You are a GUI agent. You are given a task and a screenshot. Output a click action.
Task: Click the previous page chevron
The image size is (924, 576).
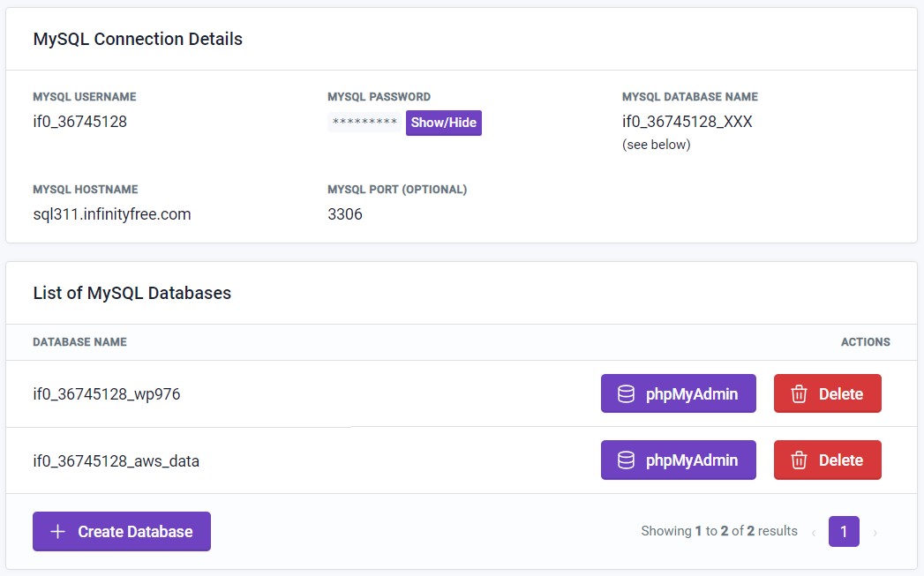point(814,533)
